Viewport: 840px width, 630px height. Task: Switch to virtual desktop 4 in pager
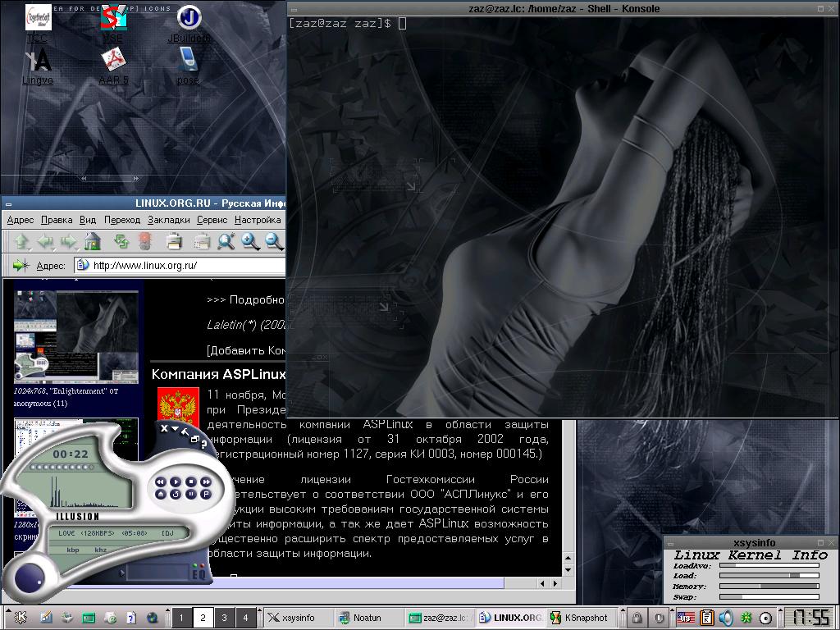point(246,618)
